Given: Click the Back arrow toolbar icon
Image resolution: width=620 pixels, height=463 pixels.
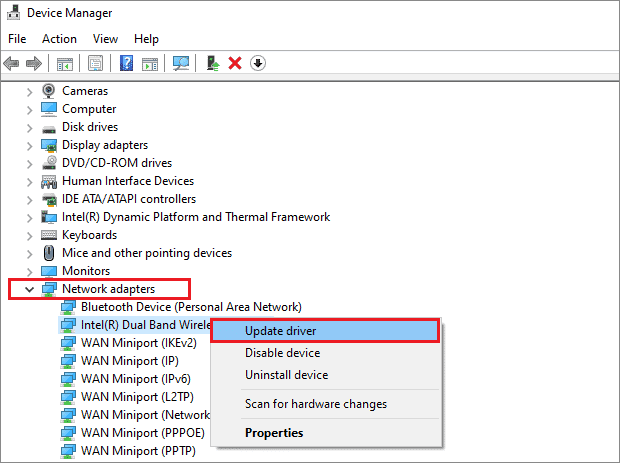Looking at the screenshot, I should point(11,63).
